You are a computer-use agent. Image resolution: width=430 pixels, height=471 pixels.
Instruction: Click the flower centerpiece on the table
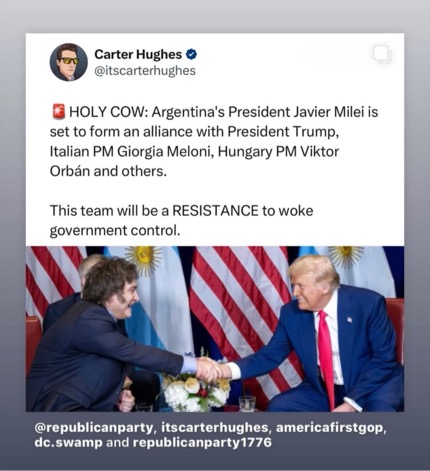click(196, 388)
